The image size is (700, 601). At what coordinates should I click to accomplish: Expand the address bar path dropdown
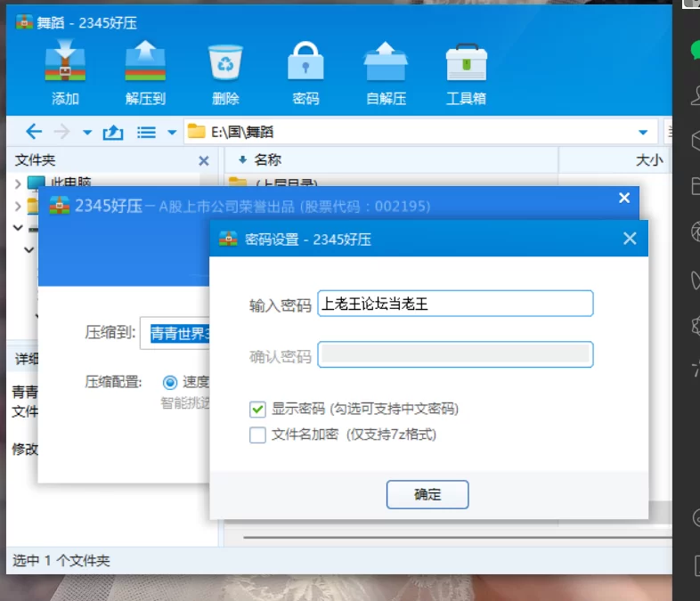[643, 132]
